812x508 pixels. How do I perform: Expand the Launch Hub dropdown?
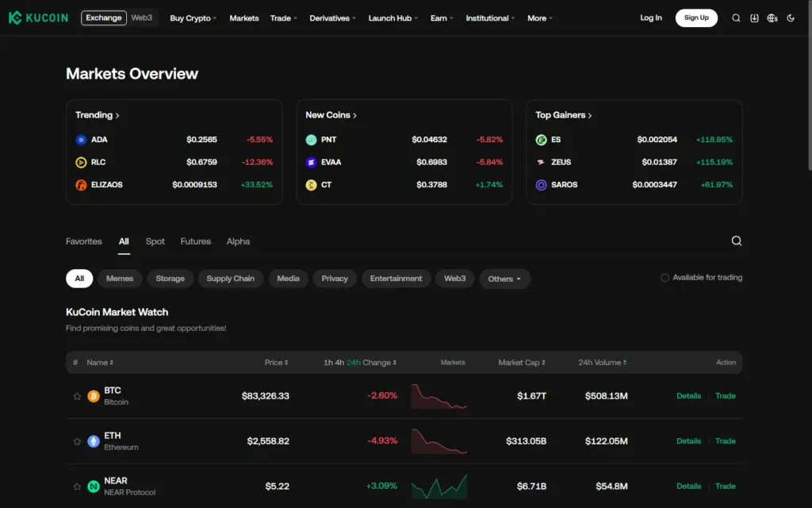tap(393, 18)
